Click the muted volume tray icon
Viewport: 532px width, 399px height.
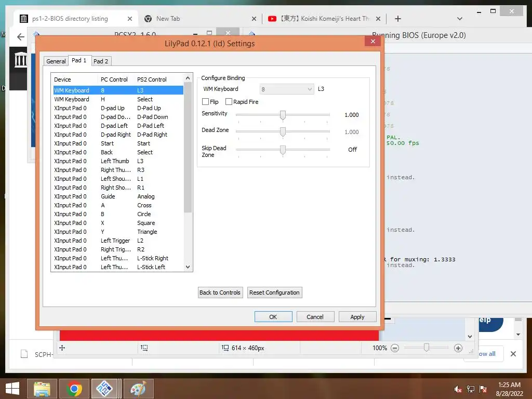click(x=458, y=389)
